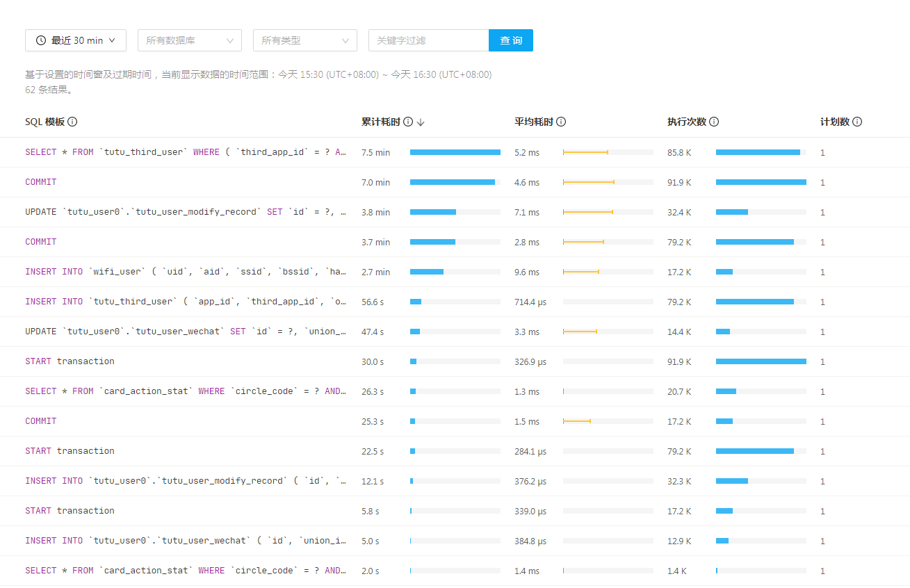The image size is (910, 588).
Task: Toggle the sort arrow on 累计耗时 column
Action: [421, 122]
